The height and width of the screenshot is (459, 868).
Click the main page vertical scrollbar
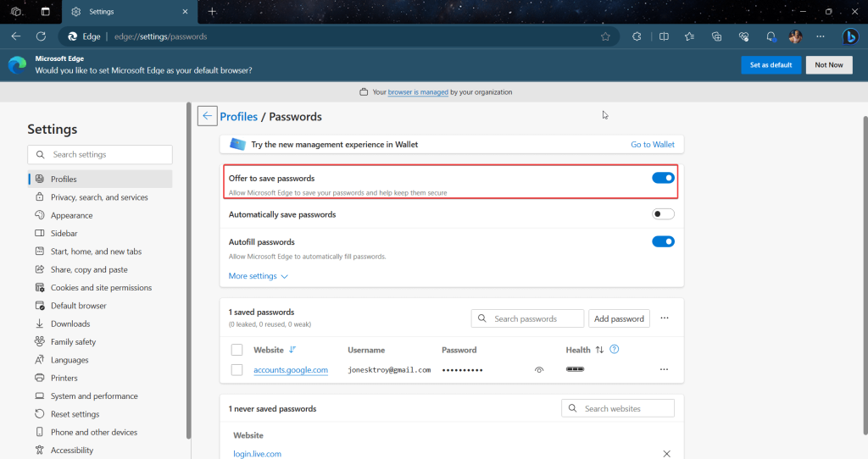click(865, 274)
